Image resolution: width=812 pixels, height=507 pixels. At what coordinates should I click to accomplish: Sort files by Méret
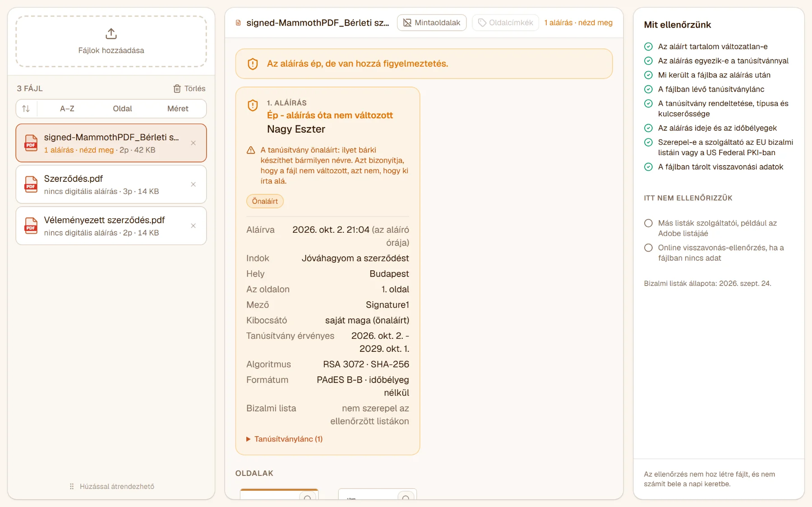click(x=178, y=109)
